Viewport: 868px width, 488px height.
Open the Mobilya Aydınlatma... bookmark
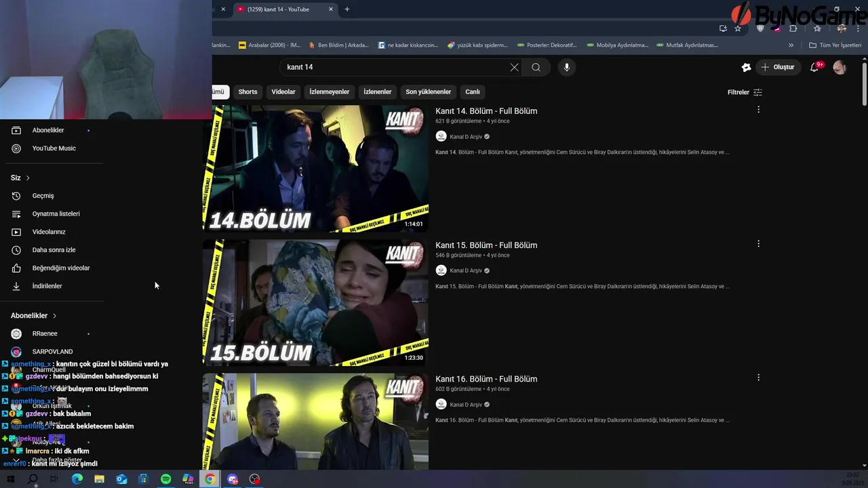click(617, 45)
